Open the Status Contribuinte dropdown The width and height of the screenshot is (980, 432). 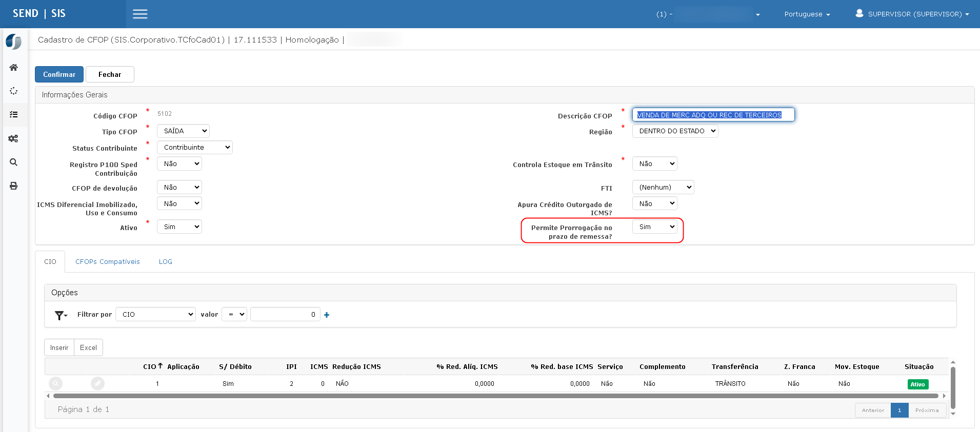click(194, 148)
